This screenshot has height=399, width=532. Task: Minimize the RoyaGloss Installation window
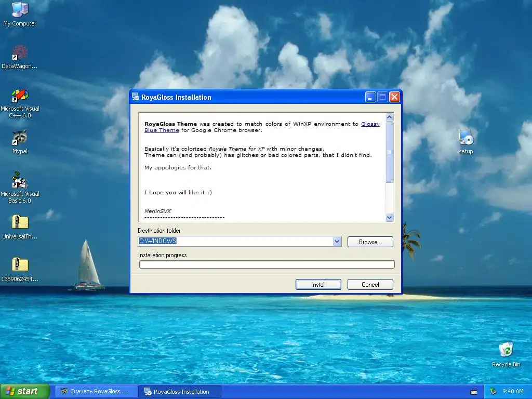pyautogui.click(x=370, y=97)
